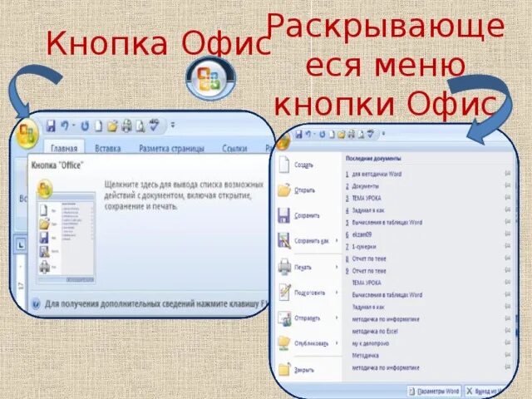532x399 pixels.
Task: Click Print Preview icon above Office menu
Action: click(x=361, y=135)
